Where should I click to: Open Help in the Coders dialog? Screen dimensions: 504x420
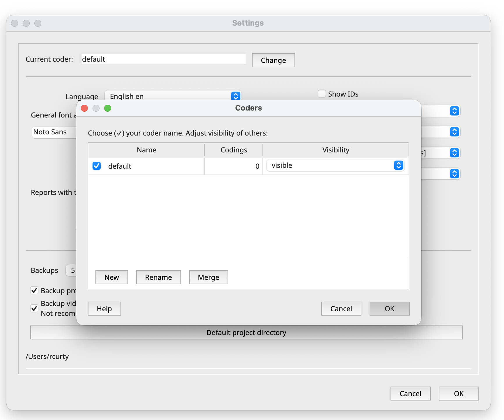pyautogui.click(x=104, y=309)
